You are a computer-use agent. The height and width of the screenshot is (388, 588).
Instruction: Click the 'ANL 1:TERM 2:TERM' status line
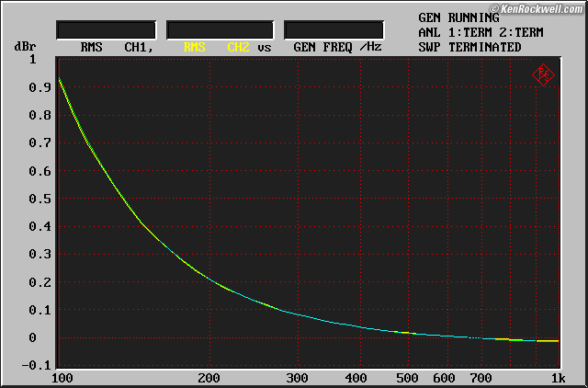pos(481,32)
